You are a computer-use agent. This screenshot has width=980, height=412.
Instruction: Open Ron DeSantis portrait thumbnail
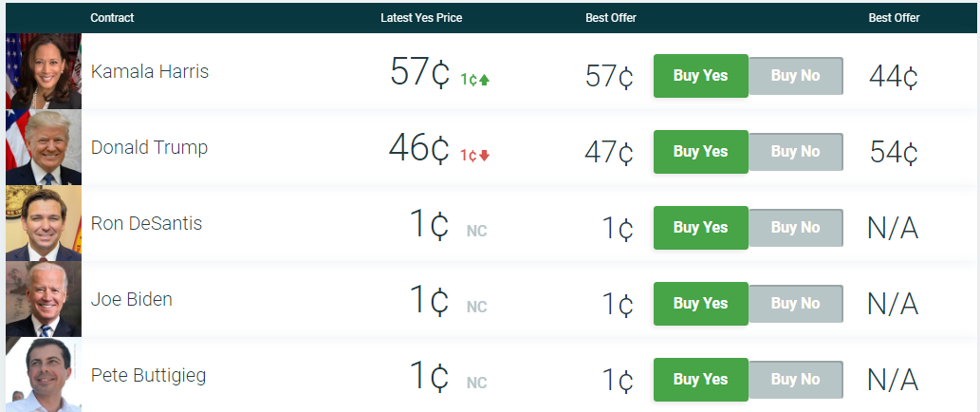[x=44, y=223]
